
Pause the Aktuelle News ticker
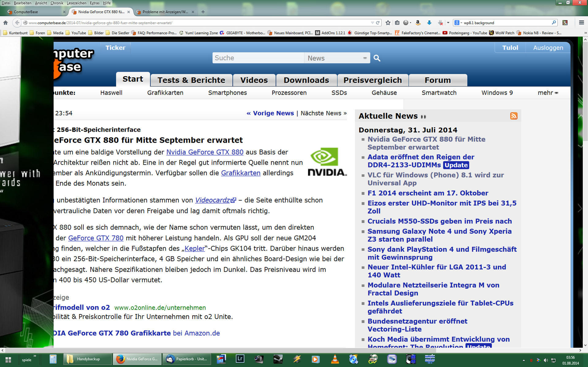423,117
